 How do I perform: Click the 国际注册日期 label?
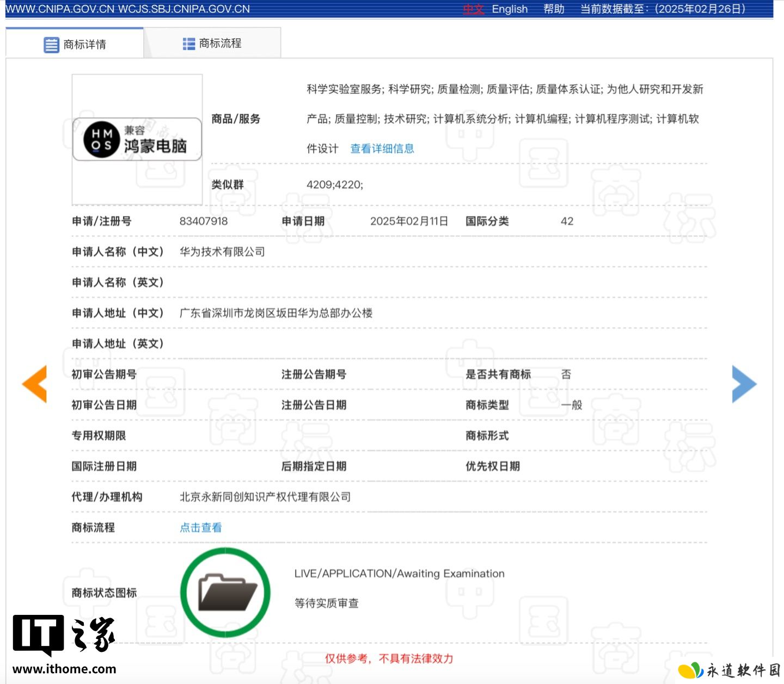tap(104, 466)
